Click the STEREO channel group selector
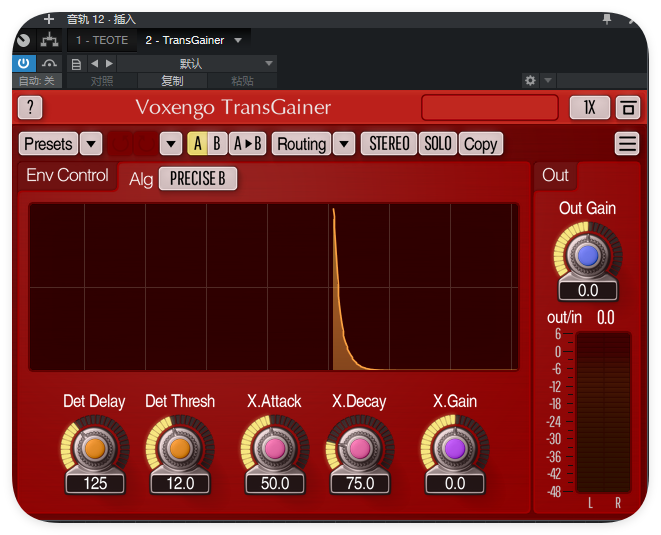This screenshot has width=661, height=535. coord(389,144)
